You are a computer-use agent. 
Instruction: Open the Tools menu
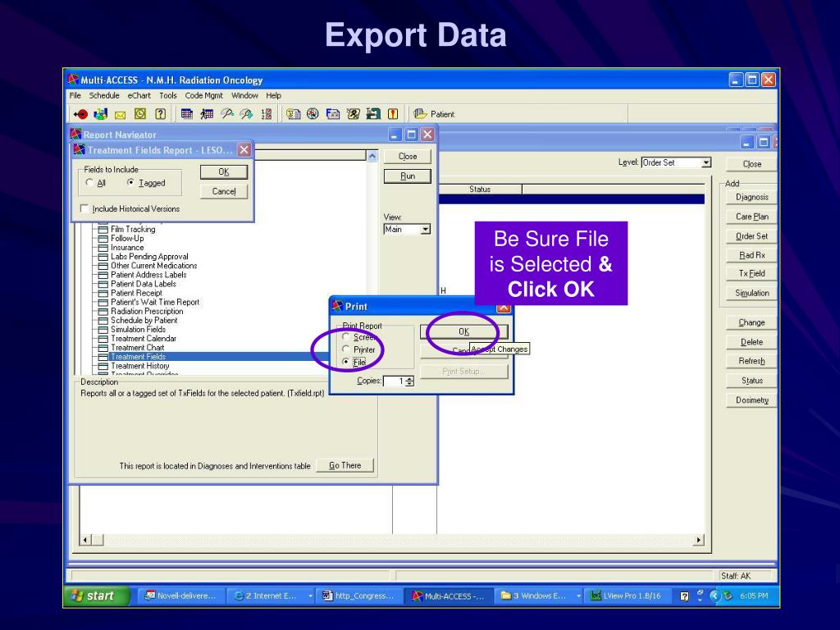[x=167, y=95]
